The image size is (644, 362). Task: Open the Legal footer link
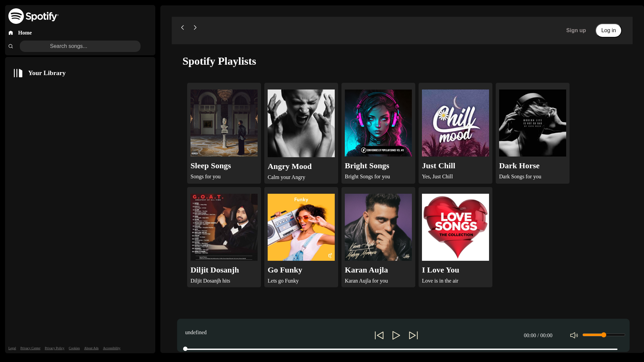point(12,348)
